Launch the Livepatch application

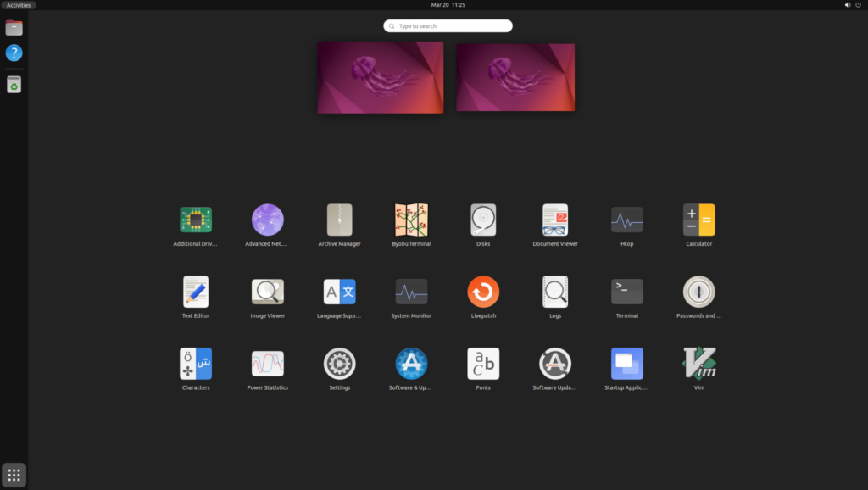pos(483,292)
